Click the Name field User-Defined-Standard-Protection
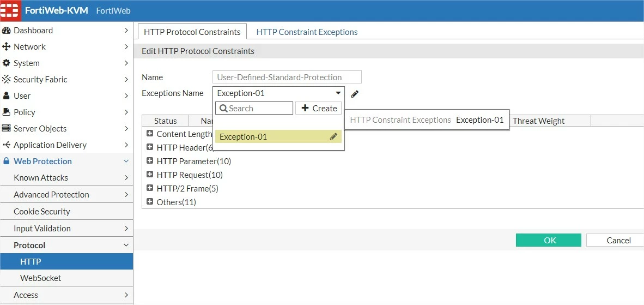The image size is (644, 305). [x=287, y=77]
